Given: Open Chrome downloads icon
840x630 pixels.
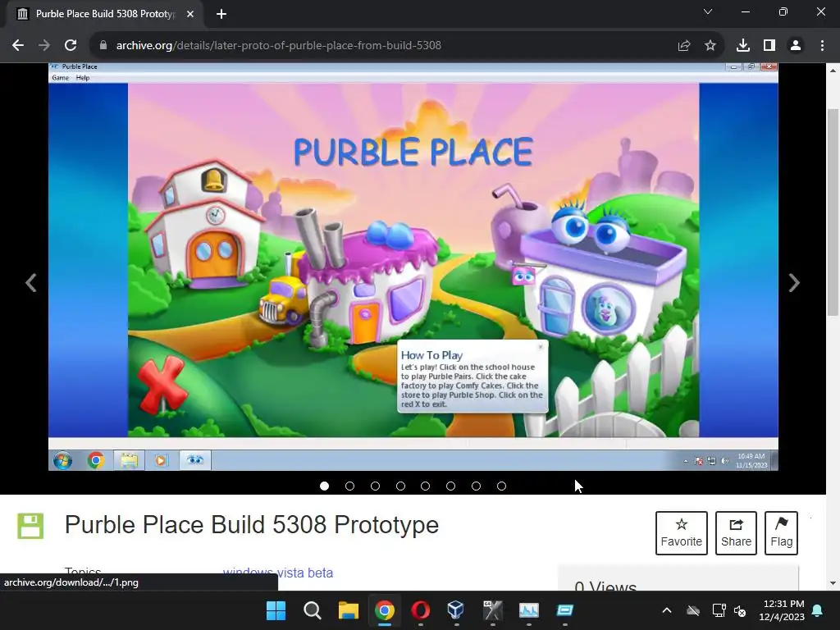Looking at the screenshot, I should pyautogui.click(x=743, y=46).
